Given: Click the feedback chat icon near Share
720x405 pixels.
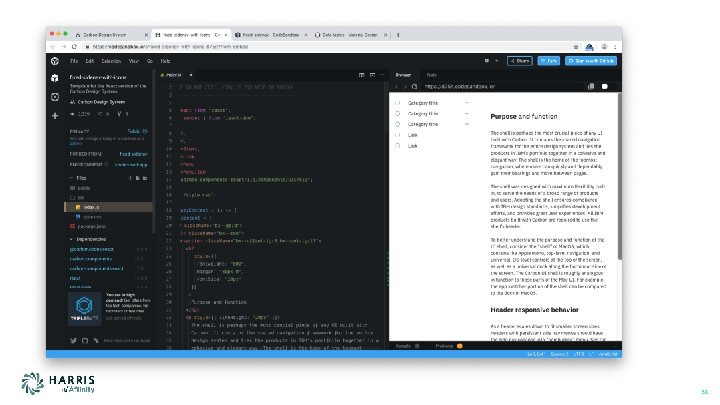Looking at the screenshot, I should (x=487, y=61).
